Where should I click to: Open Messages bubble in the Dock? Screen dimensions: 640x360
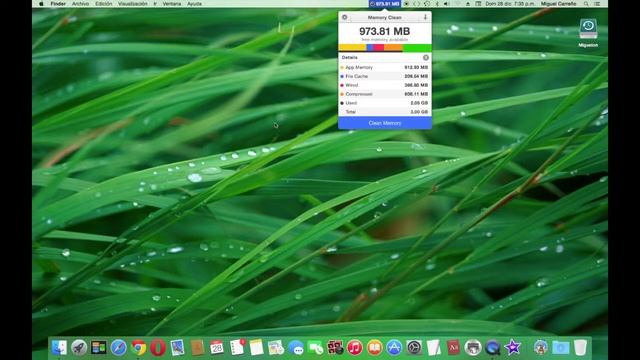click(296, 347)
